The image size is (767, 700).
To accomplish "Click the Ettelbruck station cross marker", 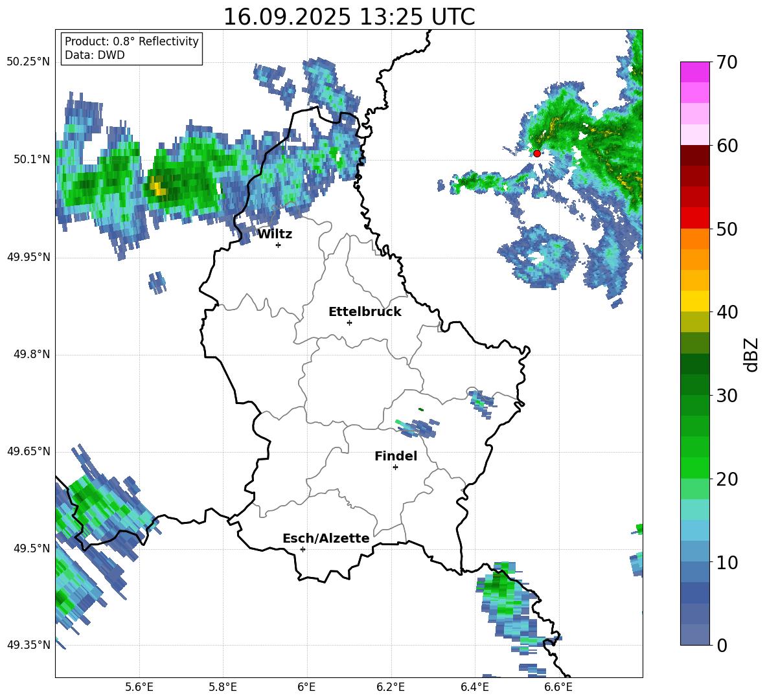I will (x=349, y=322).
